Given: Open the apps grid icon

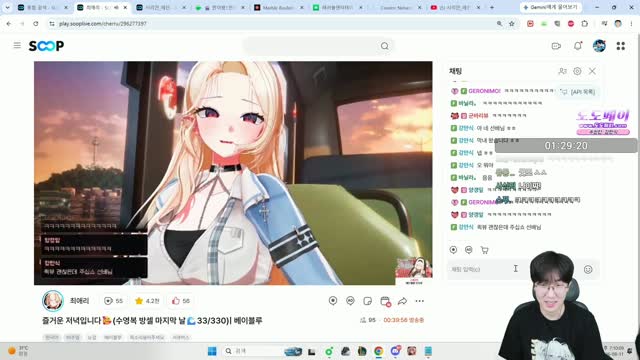Looking at the screenshot, I should [621, 46].
